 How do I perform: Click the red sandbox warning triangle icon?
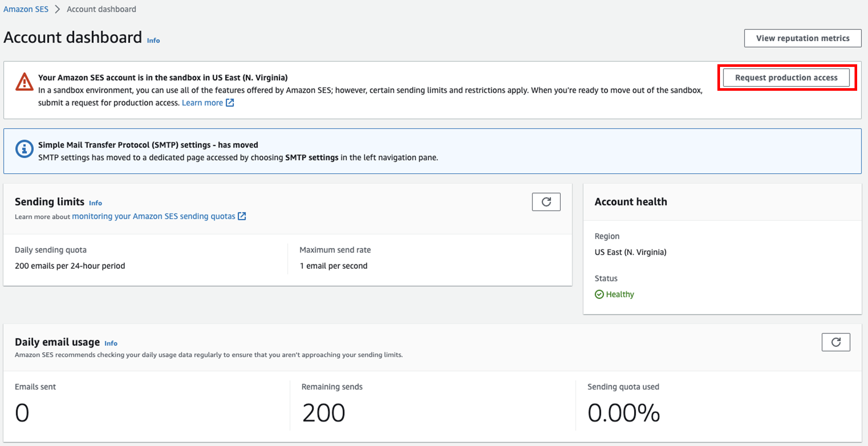click(24, 82)
